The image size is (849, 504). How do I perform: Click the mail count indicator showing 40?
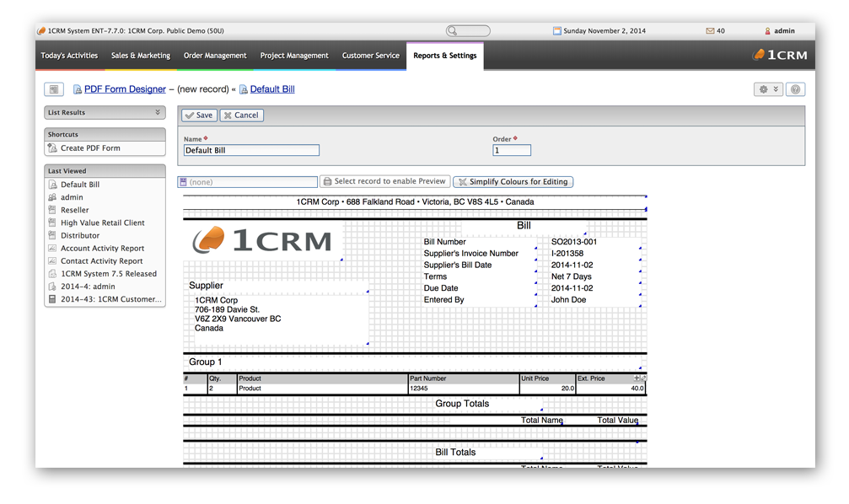point(714,29)
